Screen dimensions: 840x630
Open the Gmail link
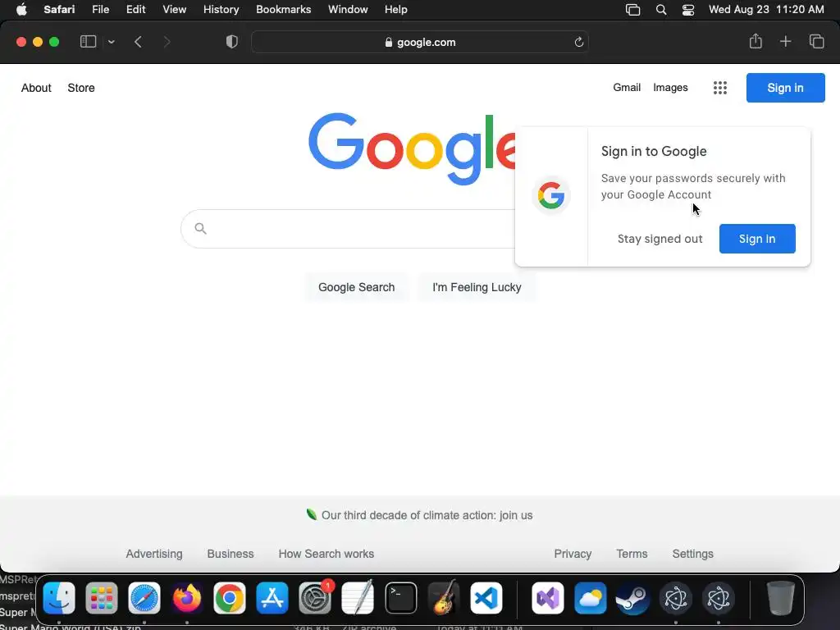[626, 87]
